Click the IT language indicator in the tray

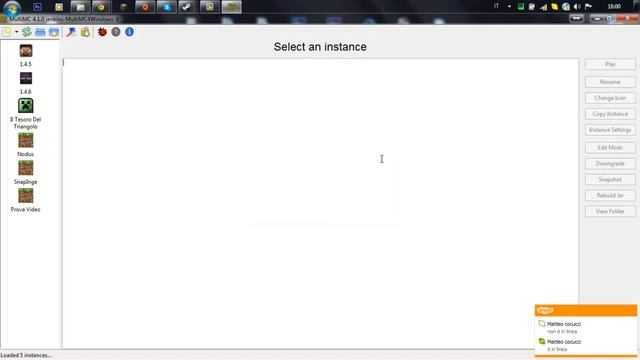point(496,6)
